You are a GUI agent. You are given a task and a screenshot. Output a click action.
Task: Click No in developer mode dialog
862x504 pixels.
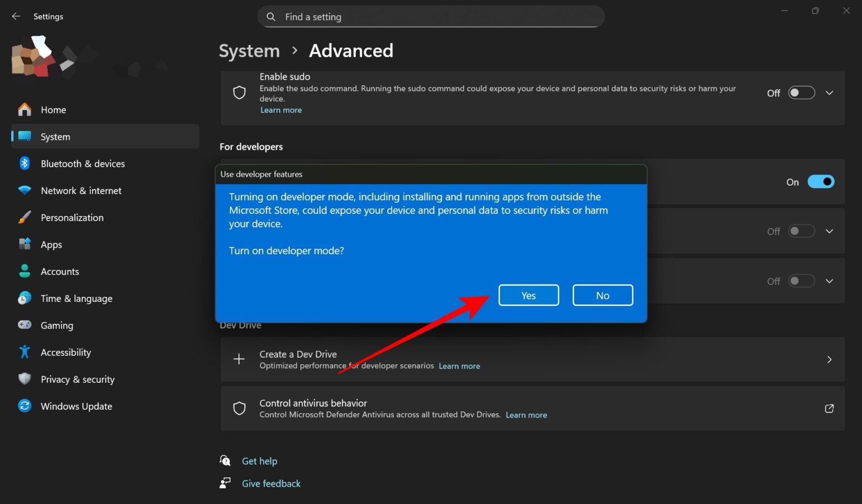[603, 295]
